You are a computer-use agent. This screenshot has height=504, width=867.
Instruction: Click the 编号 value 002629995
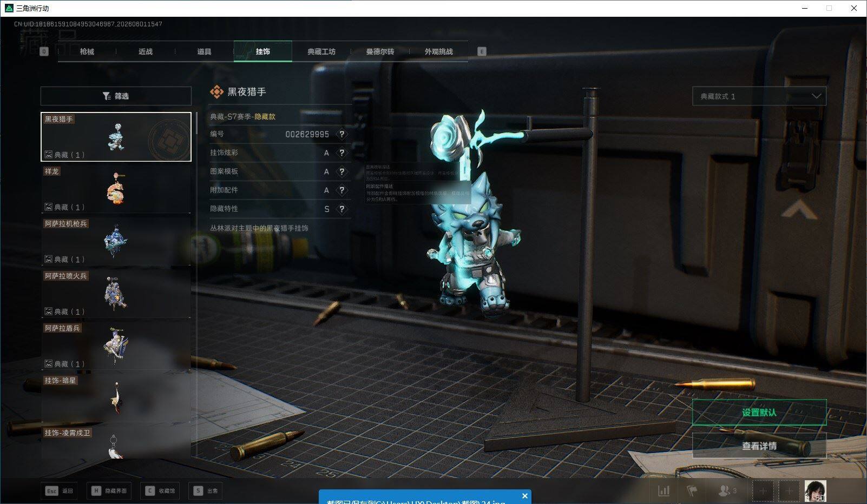pos(307,134)
